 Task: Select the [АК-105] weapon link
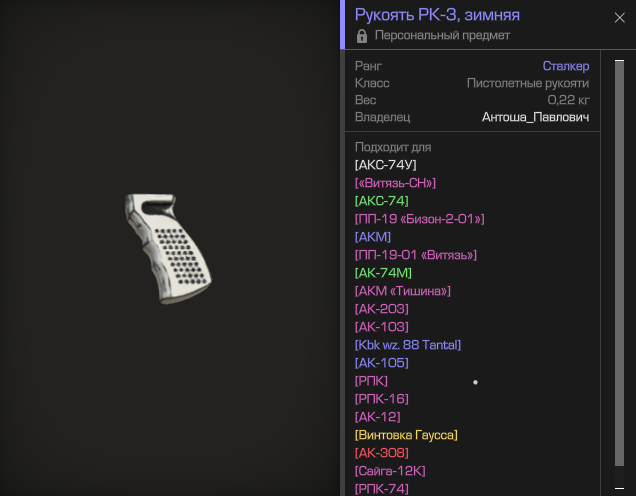(x=381, y=363)
